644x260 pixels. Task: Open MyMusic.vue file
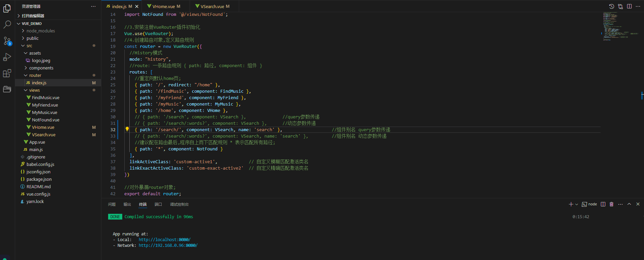(58, 113)
